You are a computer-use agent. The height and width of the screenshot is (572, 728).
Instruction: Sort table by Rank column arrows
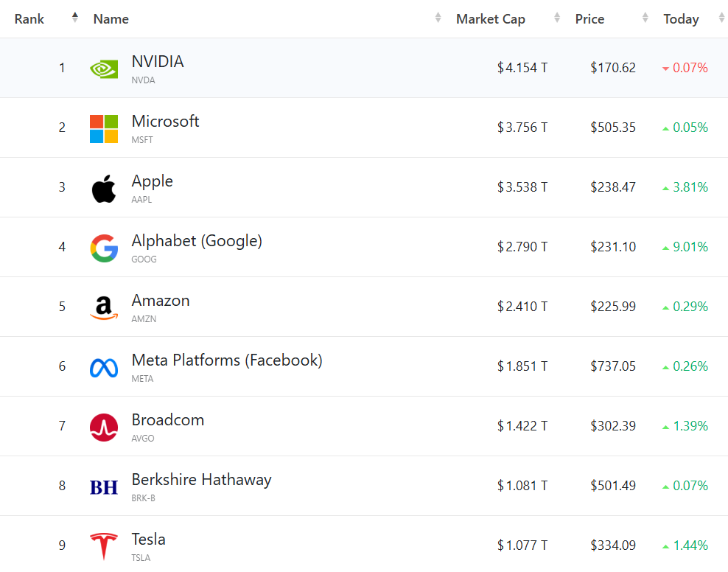[x=75, y=18]
